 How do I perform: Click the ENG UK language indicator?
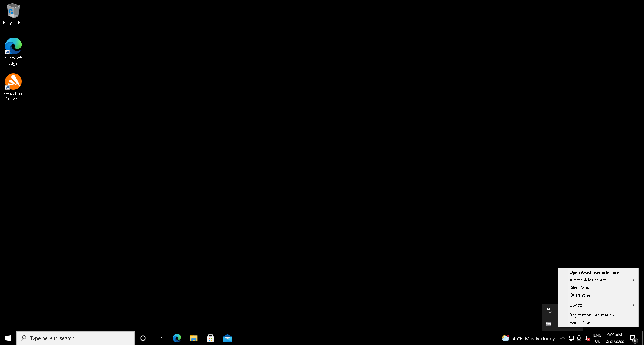[x=597, y=338]
